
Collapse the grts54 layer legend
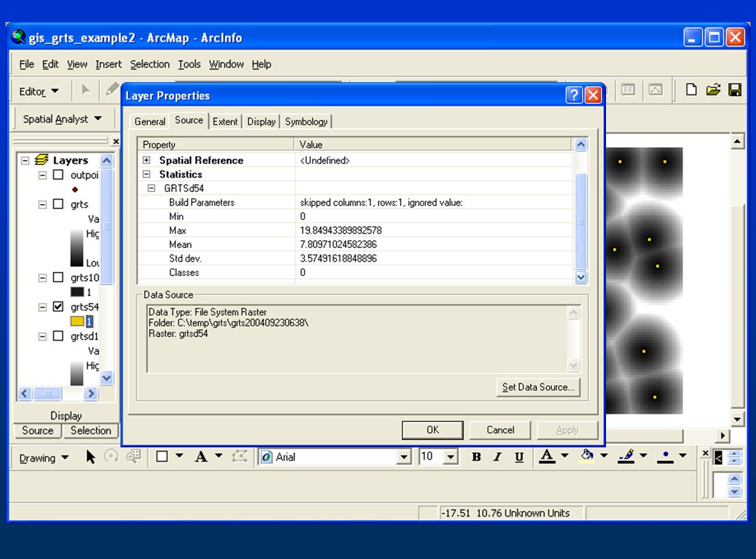click(42, 307)
